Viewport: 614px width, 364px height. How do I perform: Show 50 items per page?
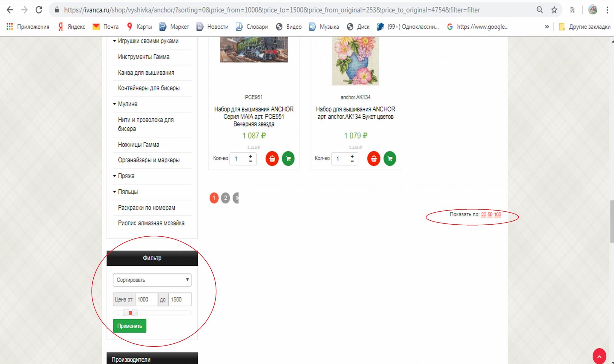click(x=490, y=215)
